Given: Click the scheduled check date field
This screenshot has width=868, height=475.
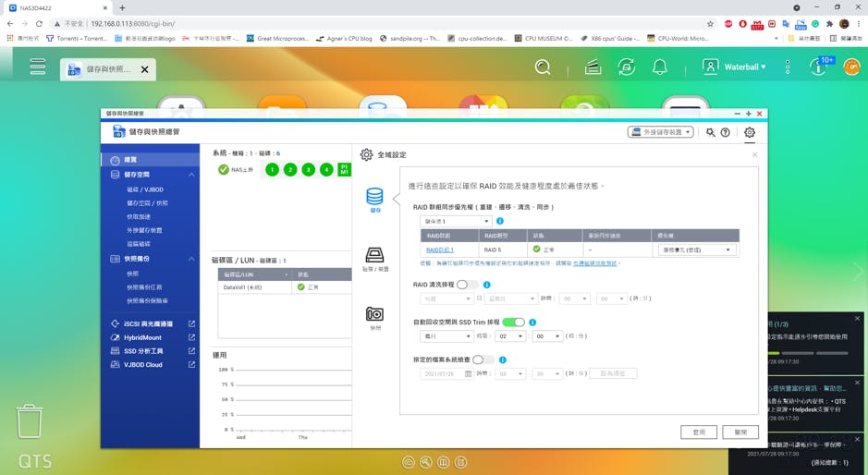Looking at the screenshot, I should coord(446,373).
